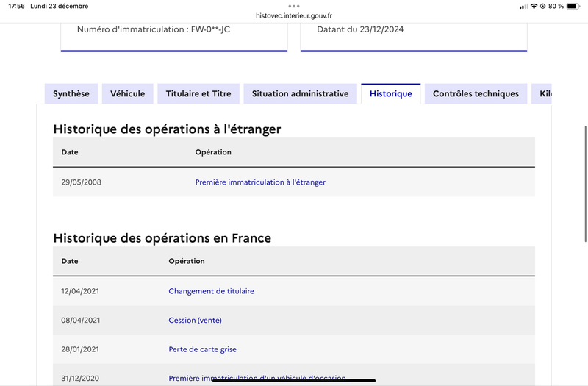Tap the three-dot multitasking menu at top
The height and width of the screenshot is (386, 588).
[294, 6]
